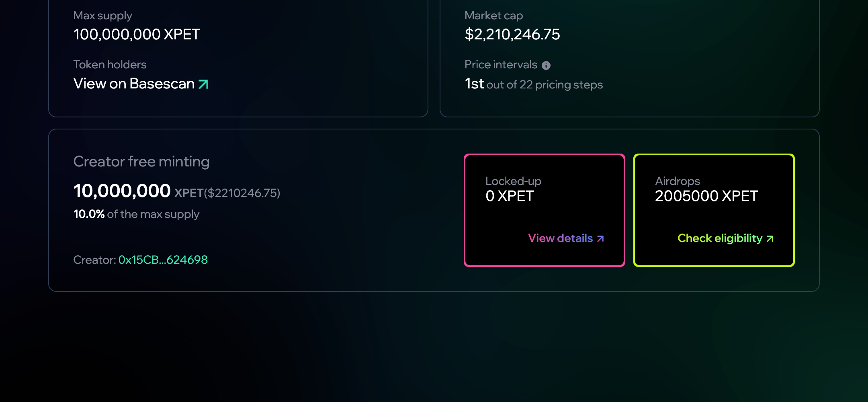Click the Max supply value 100,000,000 XPET
The height and width of the screenshot is (402, 868).
[x=137, y=35]
